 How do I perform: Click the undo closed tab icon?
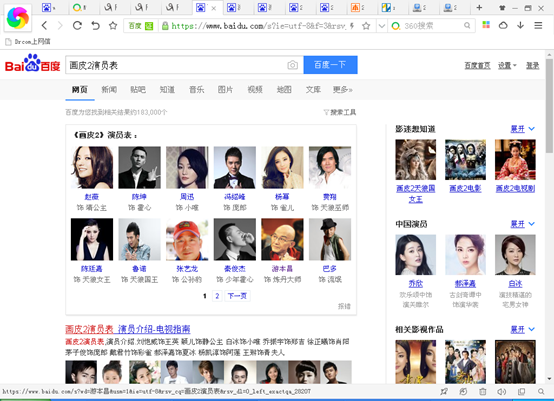click(x=95, y=25)
